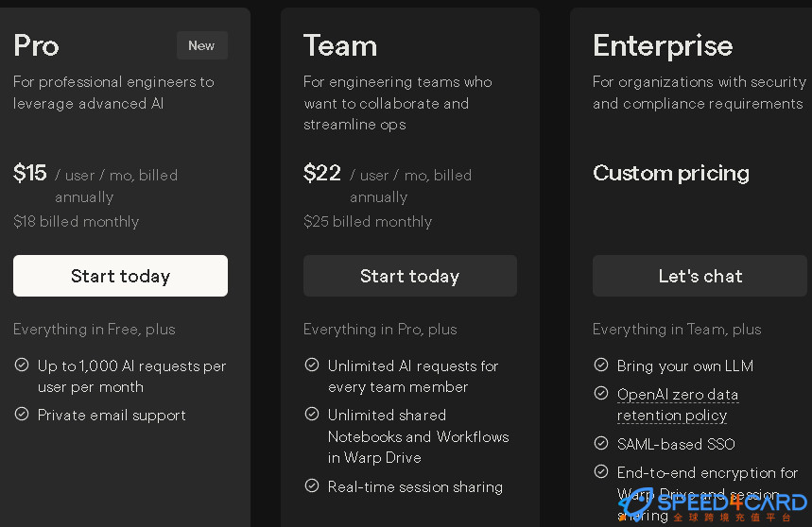Click checkmark beside Unlimited shared Notebooks
The height and width of the screenshot is (527, 812).
coord(312,415)
